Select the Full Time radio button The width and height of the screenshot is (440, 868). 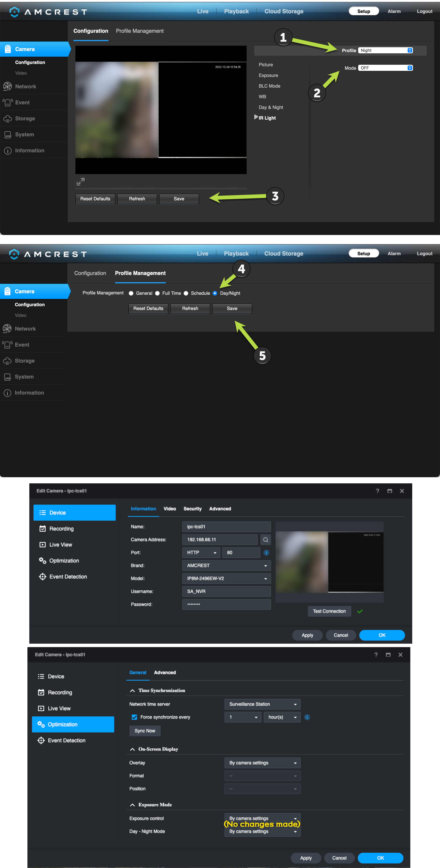(157, 293)
